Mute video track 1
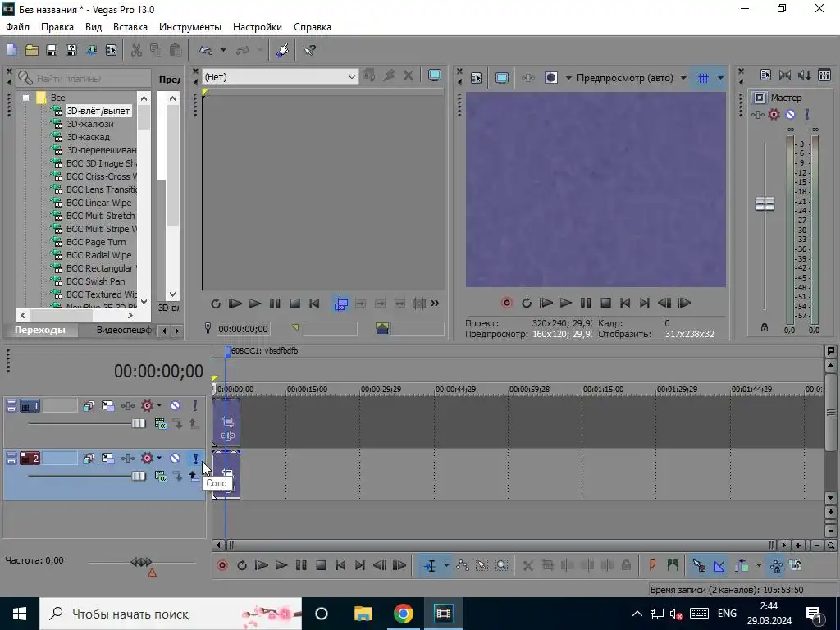 point(176,405)
